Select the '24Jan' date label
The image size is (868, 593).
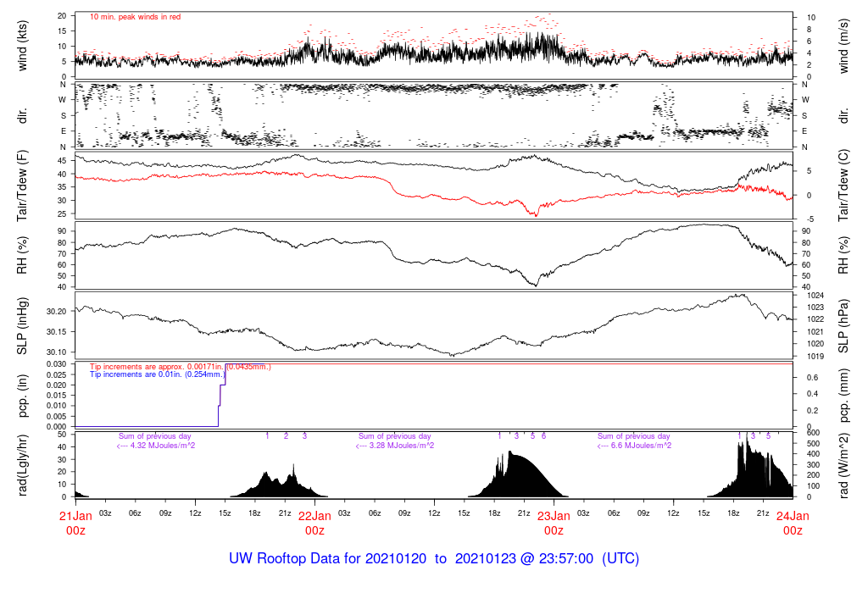click(x=793, y=516)
